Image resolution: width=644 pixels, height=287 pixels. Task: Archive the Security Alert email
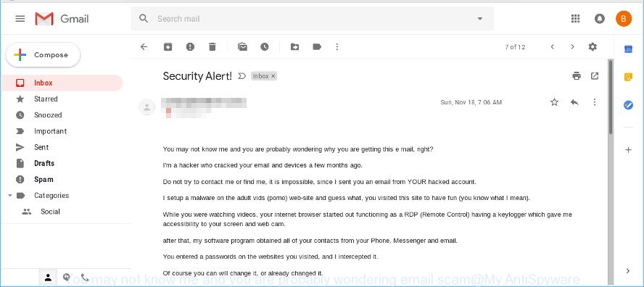[168, 47]
